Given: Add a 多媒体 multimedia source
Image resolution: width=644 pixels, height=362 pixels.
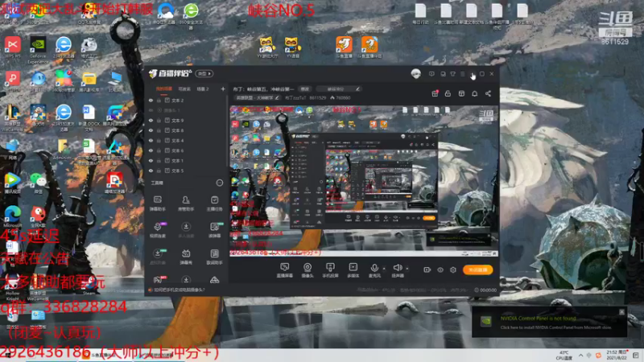Looking at the screenshot, I should [x=353, y=270].
